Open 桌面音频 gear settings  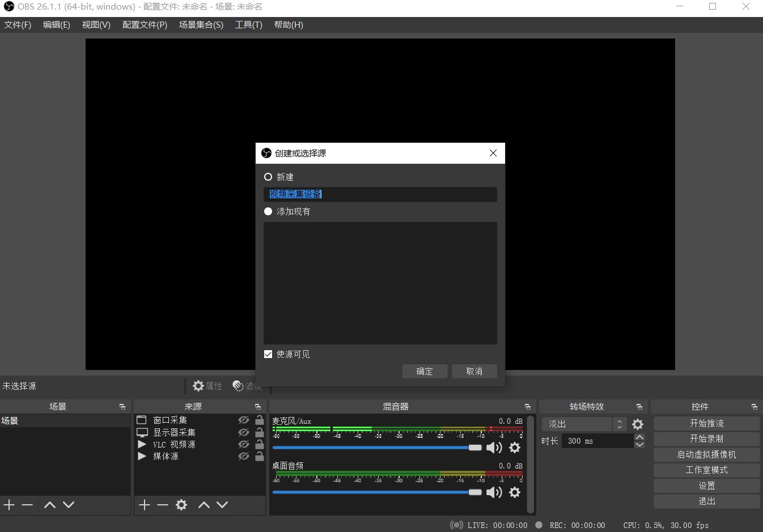pos(514,492)
